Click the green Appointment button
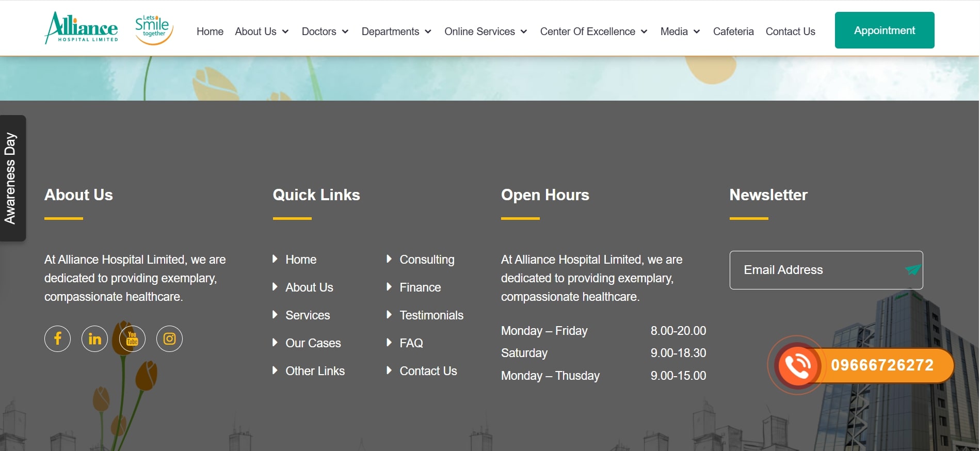This screenshot has width=980, height=451. 884,30
